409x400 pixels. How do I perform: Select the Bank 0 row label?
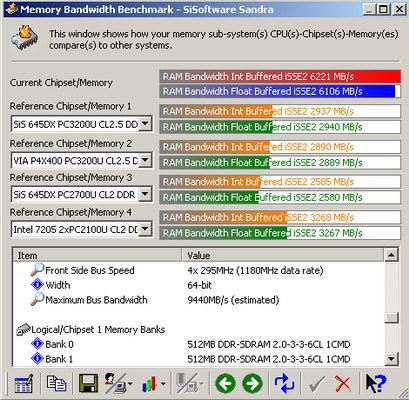[x=59, y=344]
